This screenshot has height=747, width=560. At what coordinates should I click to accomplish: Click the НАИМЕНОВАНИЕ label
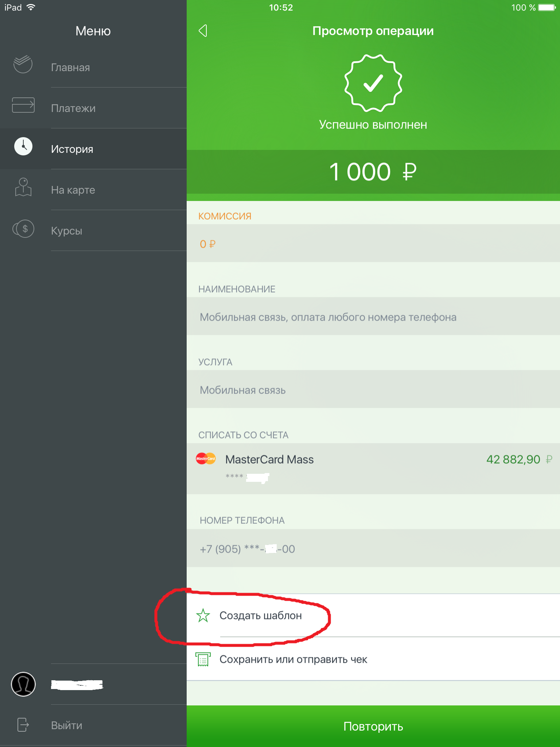(x=237, y=289)
